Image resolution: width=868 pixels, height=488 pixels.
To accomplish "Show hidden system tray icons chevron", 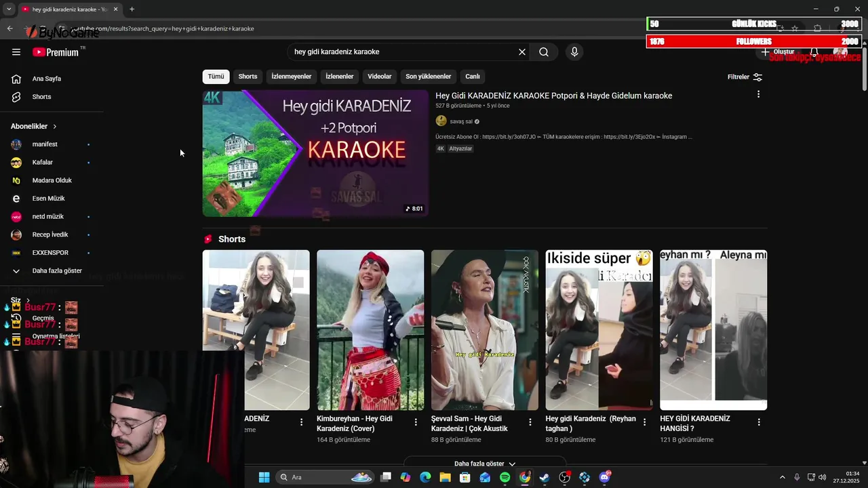I will point(782,477).
